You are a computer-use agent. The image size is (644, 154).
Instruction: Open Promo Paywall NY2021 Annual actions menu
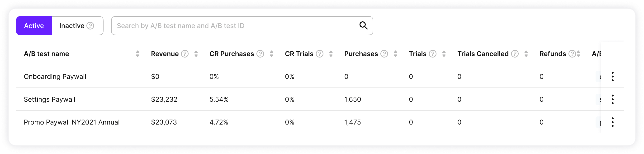click(612, 122)
